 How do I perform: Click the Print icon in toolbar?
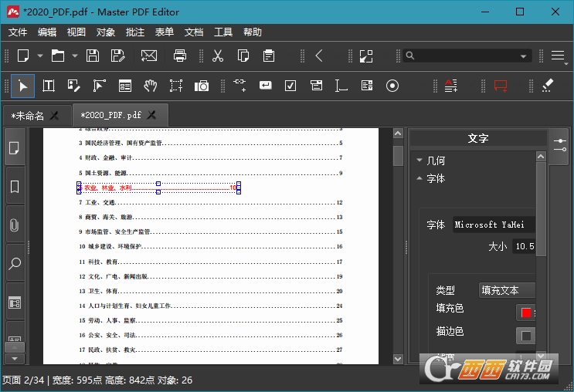(180, 56)
